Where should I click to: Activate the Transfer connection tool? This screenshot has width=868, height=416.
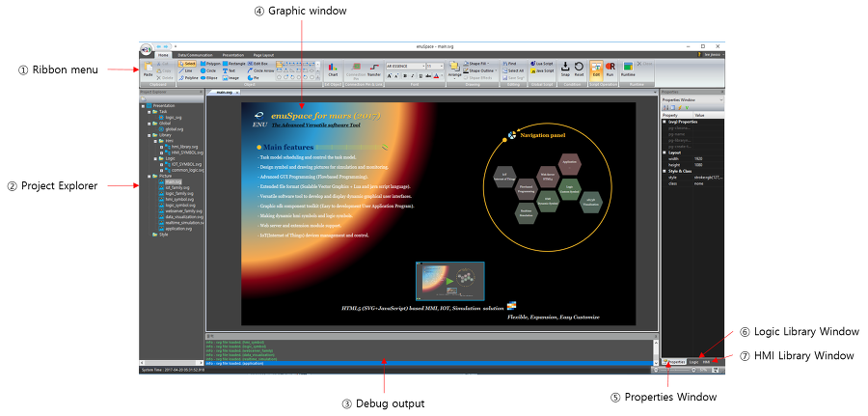pos(375,69)
